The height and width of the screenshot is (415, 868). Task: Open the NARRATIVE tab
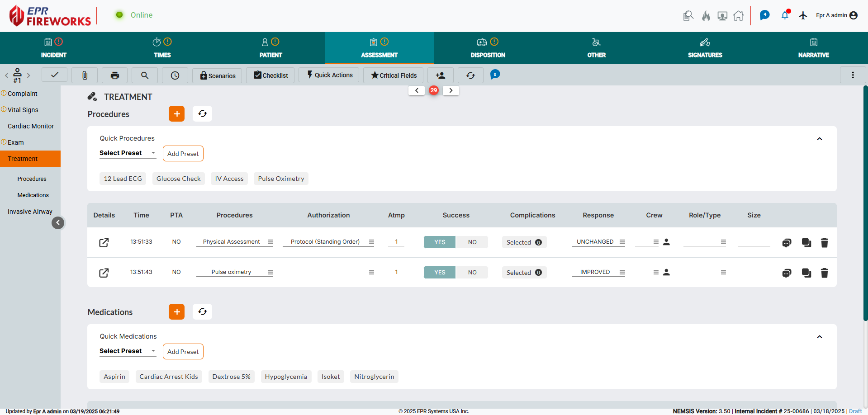click(x=813, y=48)
